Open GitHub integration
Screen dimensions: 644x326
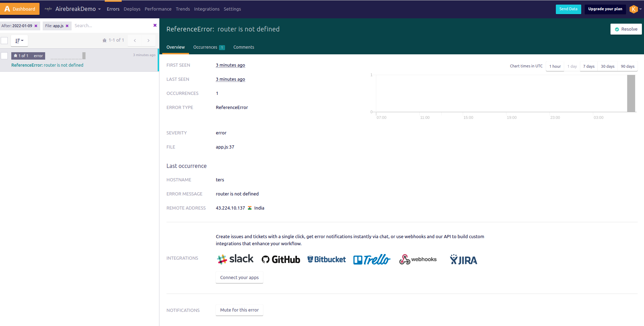(x=281, y=259)
